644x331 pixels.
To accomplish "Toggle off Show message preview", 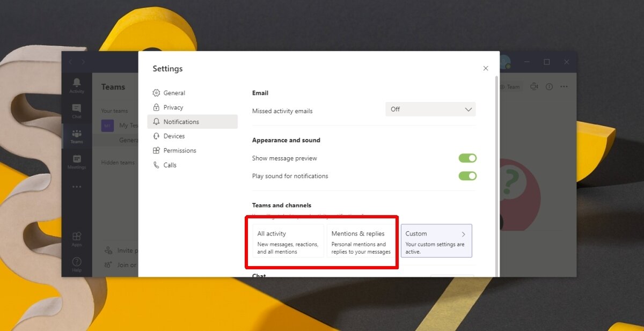I will coord(467,158).
